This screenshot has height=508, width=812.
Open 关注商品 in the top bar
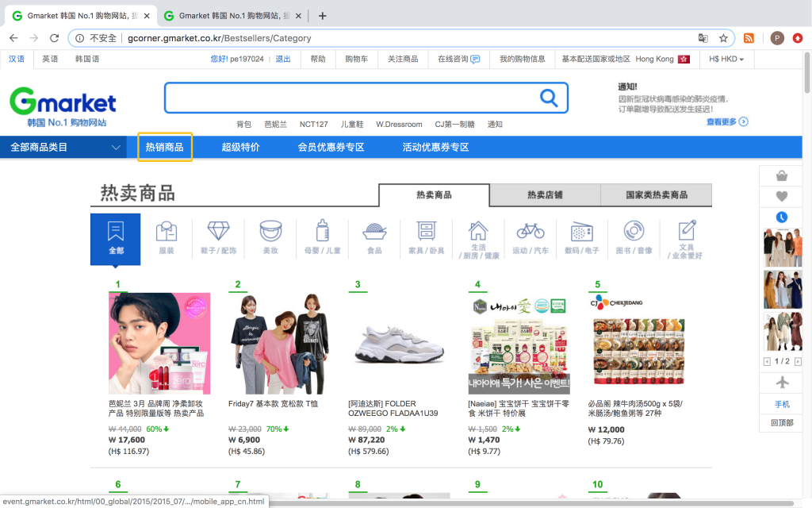tap(403, 59)
